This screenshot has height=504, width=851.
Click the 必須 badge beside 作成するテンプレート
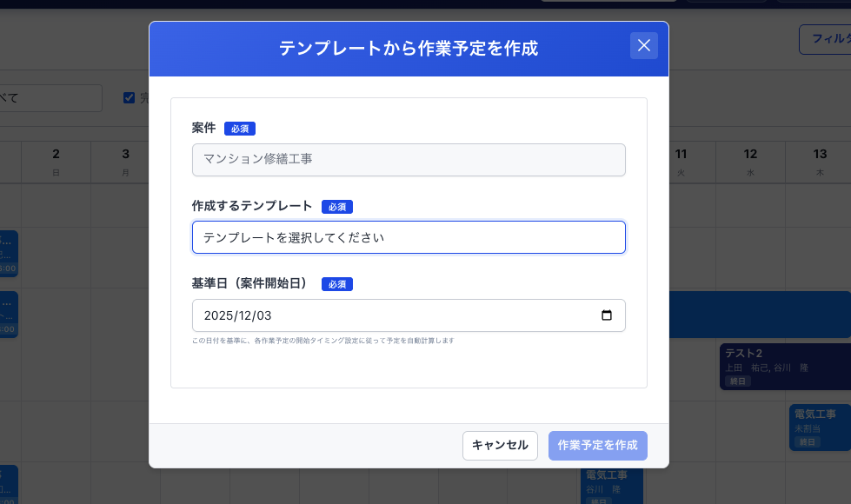(337, 207)
